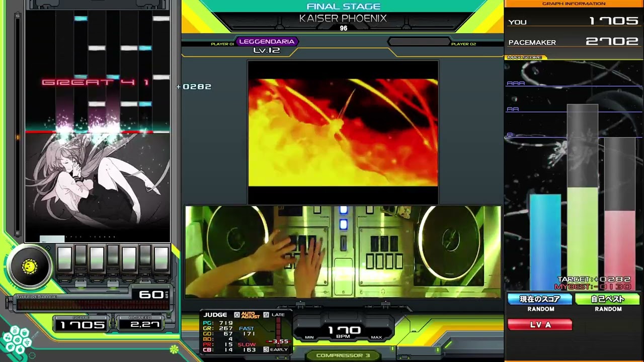644x362 pixels.
Task: Click the YOU score 1705 in graph info
Action: pyautogui.click(x=614, y=21)
